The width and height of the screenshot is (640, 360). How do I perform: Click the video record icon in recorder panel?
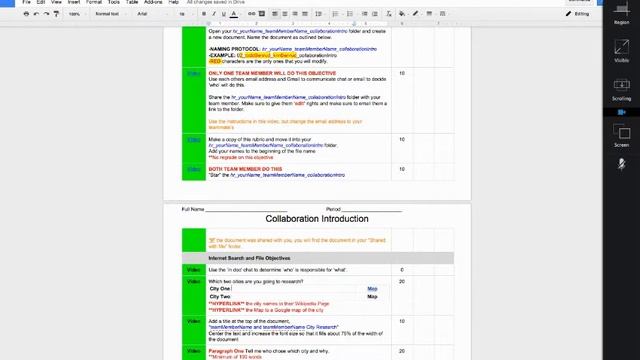tap(621, 112)
